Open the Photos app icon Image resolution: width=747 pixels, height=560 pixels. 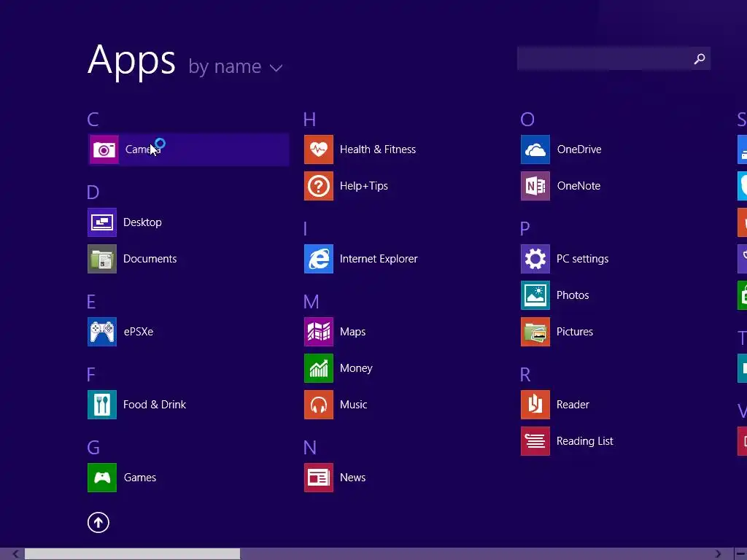click(x=535, y=295)
